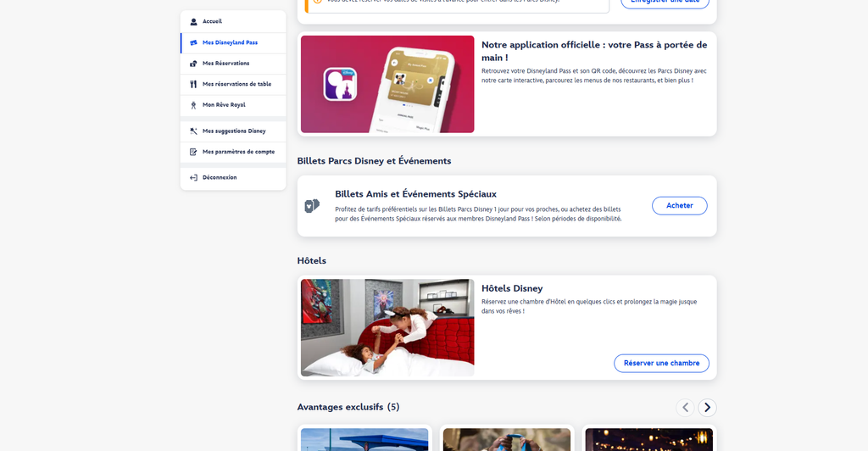This screenshot has height=451, width=868.
Task: Click the "Hôtels Disney" card title
Action: [x=512, y=288]
